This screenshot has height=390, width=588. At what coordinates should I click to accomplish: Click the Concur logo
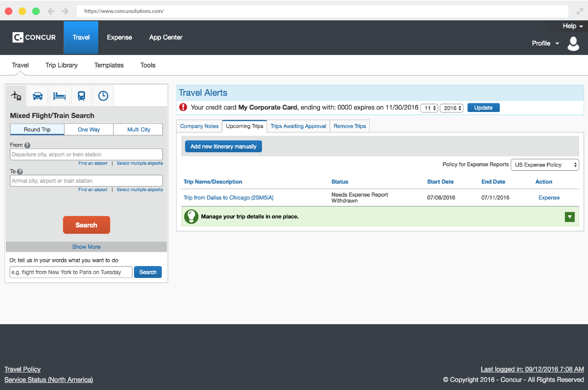coord(34,37)
